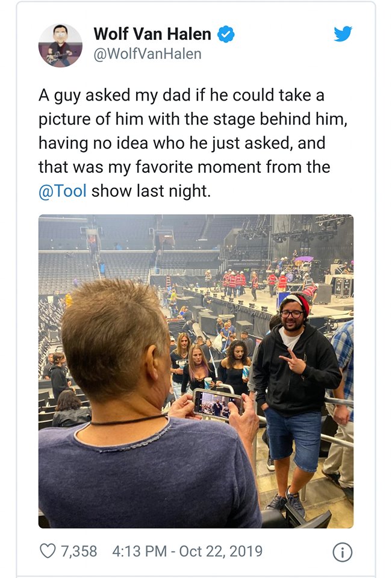Open the tweet info icon
Image resolution: width=392 pixels, height=578 pixels.
[342, 552]
